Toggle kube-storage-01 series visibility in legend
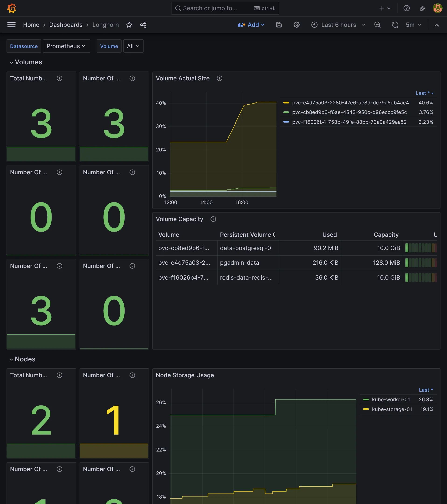447x504 pixels. coord(391,409)
